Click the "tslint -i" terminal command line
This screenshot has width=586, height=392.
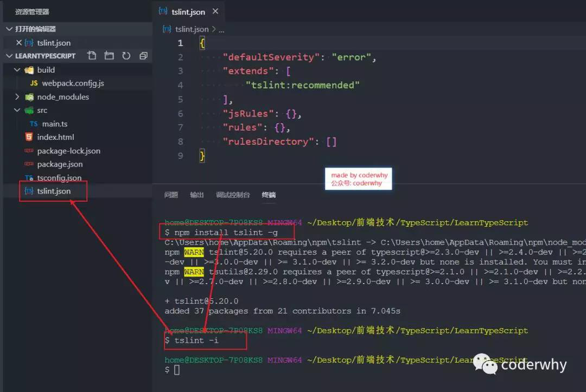(x=192, y=340)
